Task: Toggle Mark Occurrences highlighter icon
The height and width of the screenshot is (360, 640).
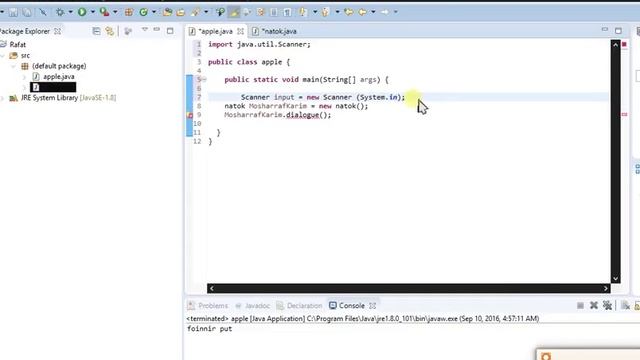Action: point(234,12)
